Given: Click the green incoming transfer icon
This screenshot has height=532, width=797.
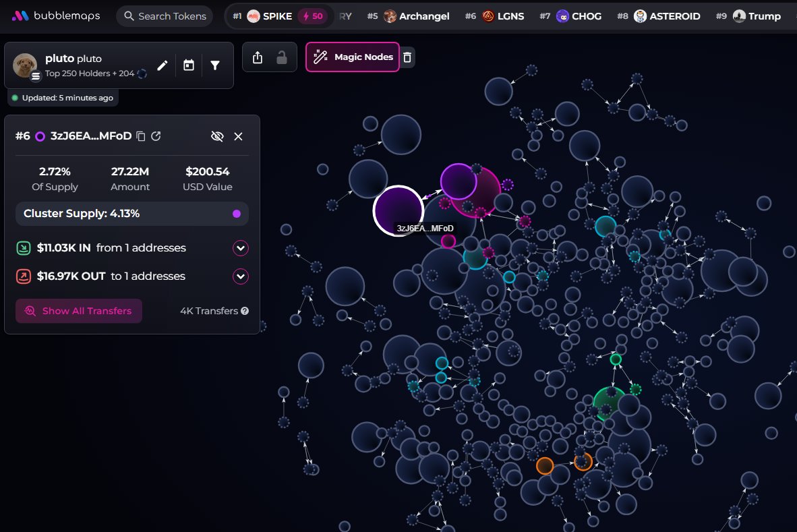Looking at the screenshot, I should 24,248.
